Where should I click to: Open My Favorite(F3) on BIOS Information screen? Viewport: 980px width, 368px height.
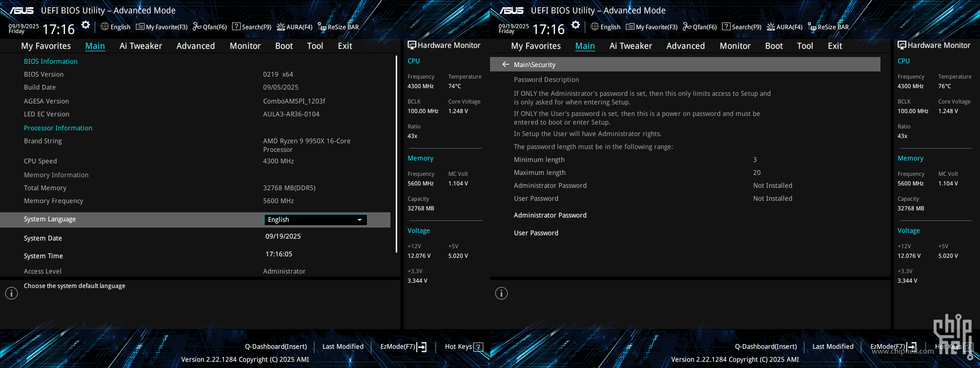pos(162,27)
